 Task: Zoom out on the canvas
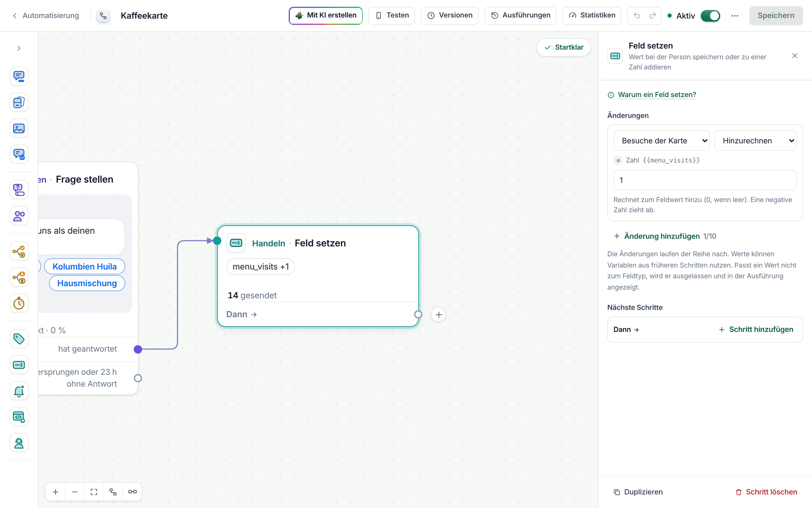75,492
